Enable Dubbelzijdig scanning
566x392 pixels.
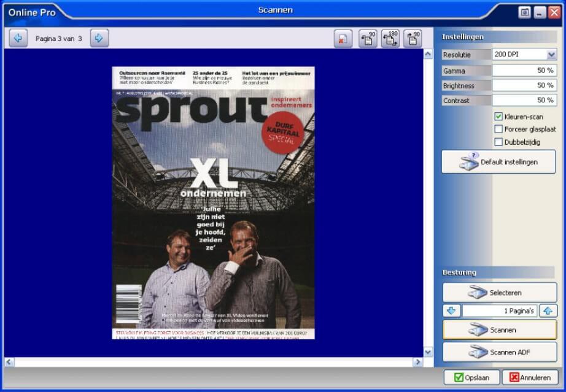498,142
